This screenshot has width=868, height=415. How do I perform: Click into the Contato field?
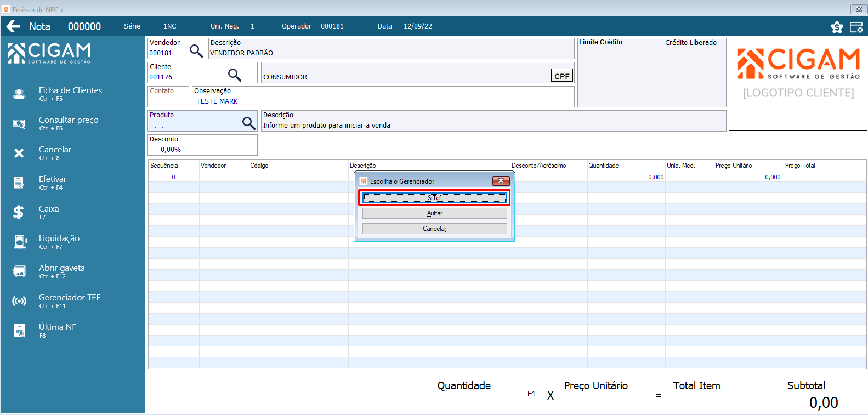click(168, 96)
